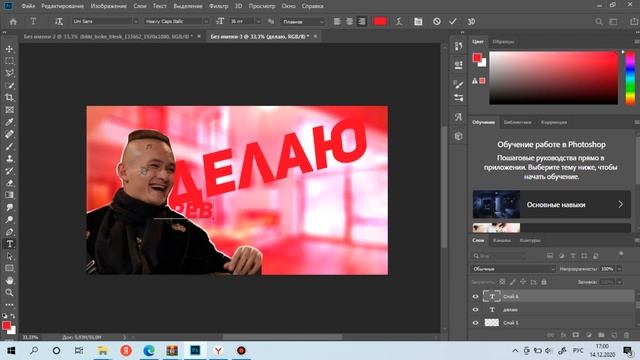This screenshot has width=640, height=360.
Task: Open the font size dropdown
Action: click(258, 21)
